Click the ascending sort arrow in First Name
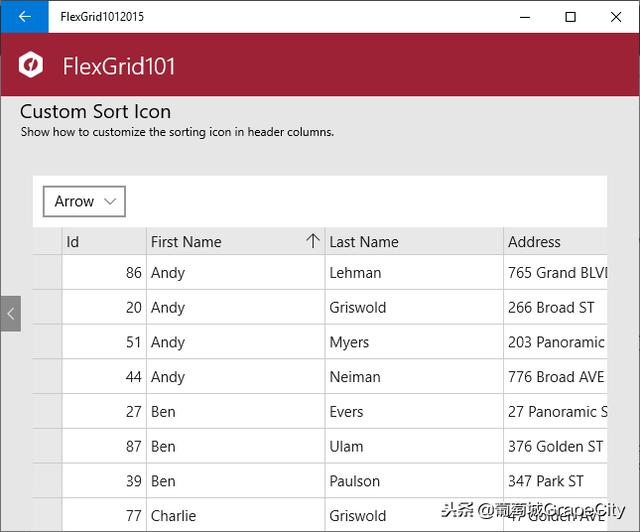Viewport: 640px width, 532px height. click(313, 241)
